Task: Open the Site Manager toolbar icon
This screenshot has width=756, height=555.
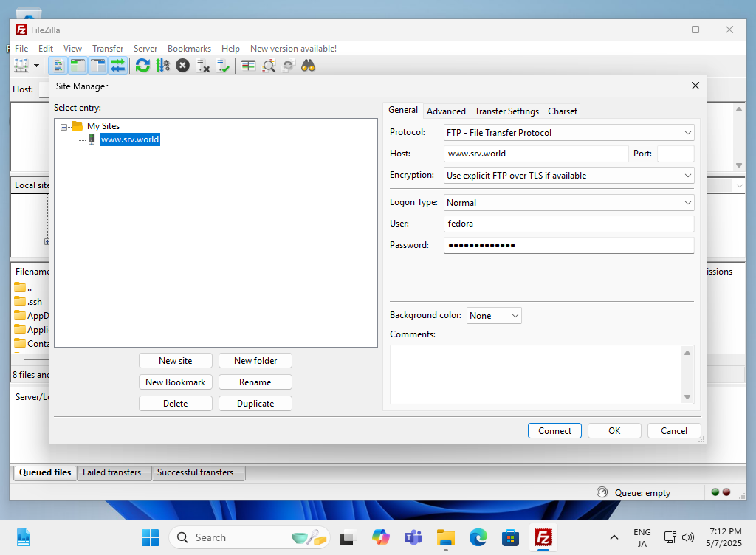Action: point(21,66)
